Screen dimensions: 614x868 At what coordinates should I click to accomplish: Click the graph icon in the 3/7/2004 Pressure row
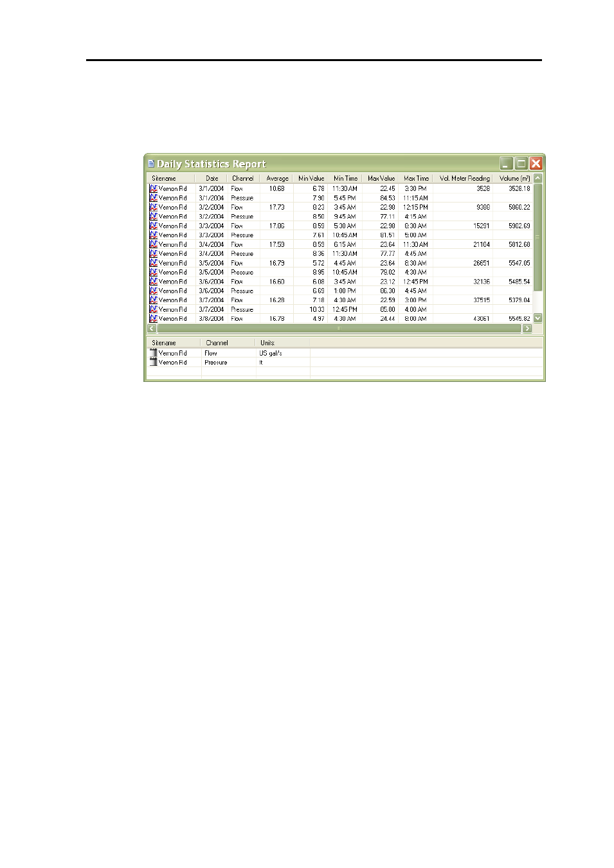(x=153, y=310)
